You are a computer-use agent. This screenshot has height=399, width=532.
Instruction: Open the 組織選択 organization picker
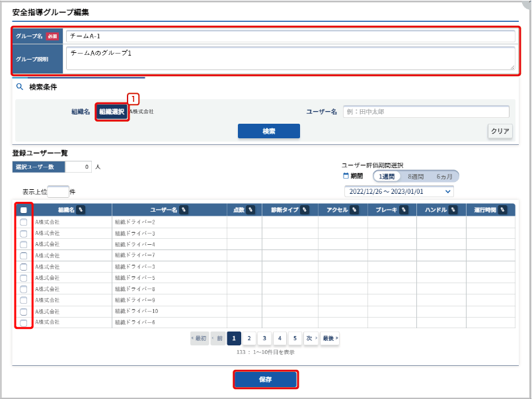pos(111,112)
